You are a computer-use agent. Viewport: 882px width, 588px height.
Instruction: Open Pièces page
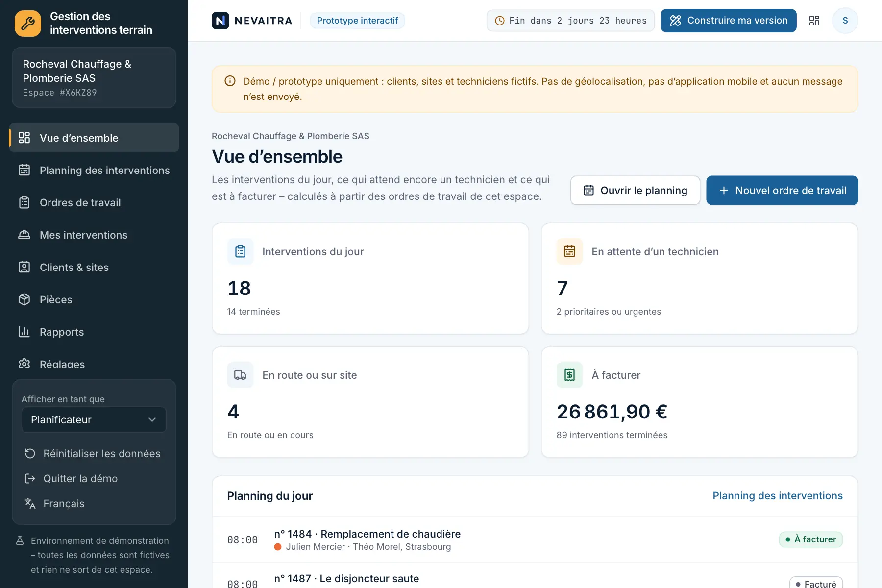pyautogui.click(x=94, y=299)
